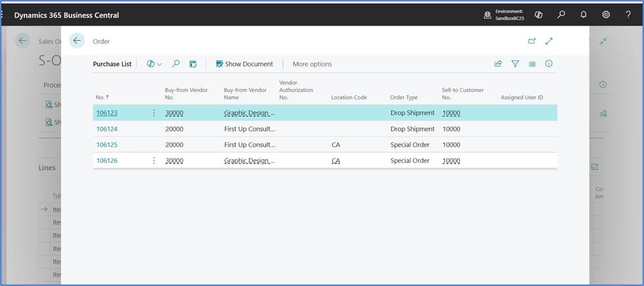Viewport: 644px width, 286px height.
Task: Open purchase order 106125
Action: (107, 145)
